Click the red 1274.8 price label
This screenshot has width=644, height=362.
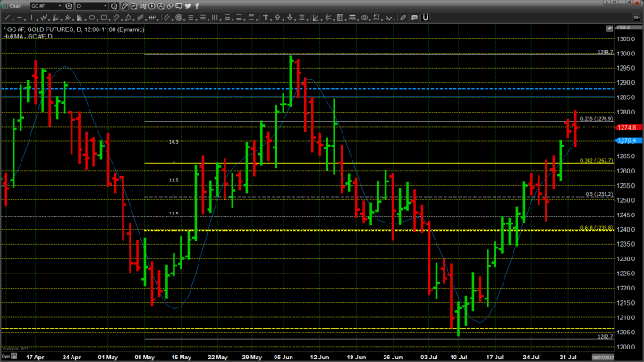pos(629,128)
